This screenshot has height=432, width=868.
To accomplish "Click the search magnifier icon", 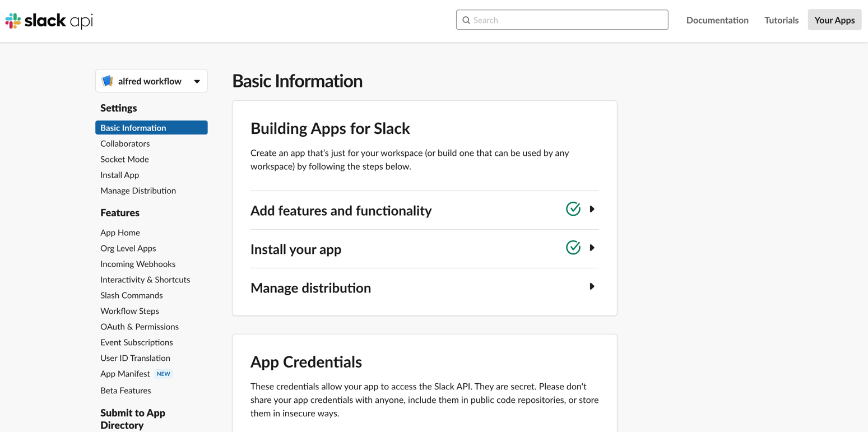I will [466, 20].
